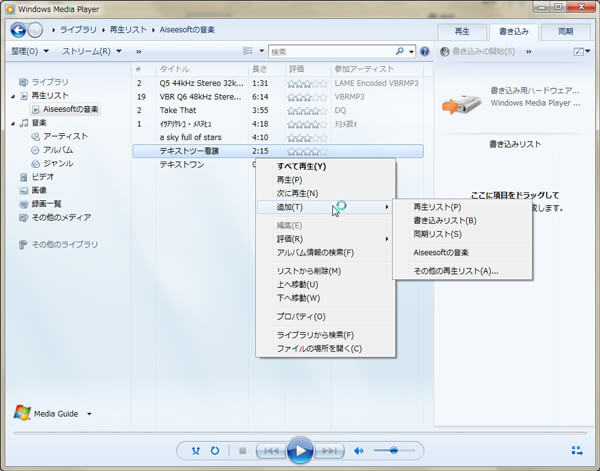
Task: Choose リストから削除(M)
Action: pyautogui.click(x=325, y=271)
